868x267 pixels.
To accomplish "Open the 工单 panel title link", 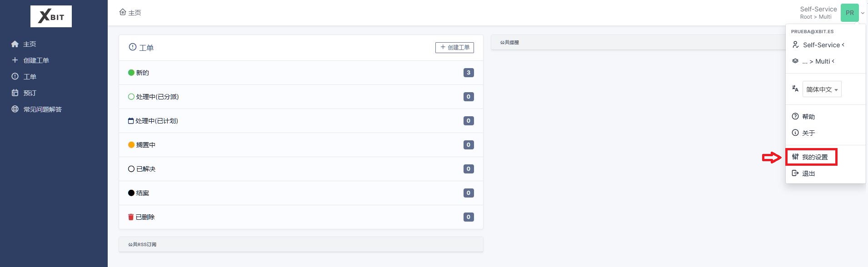I will click(x=146, y=48).
